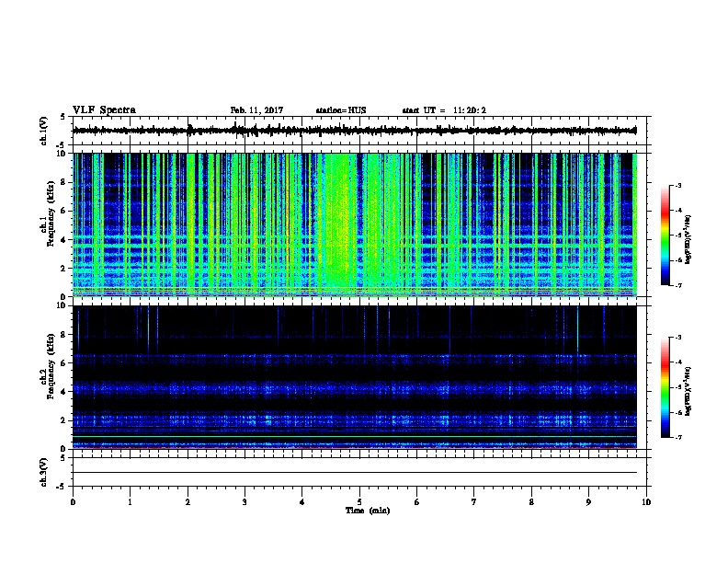Click the "ch.3(V)" axis label
728x563 pixels.
point(44,472)
